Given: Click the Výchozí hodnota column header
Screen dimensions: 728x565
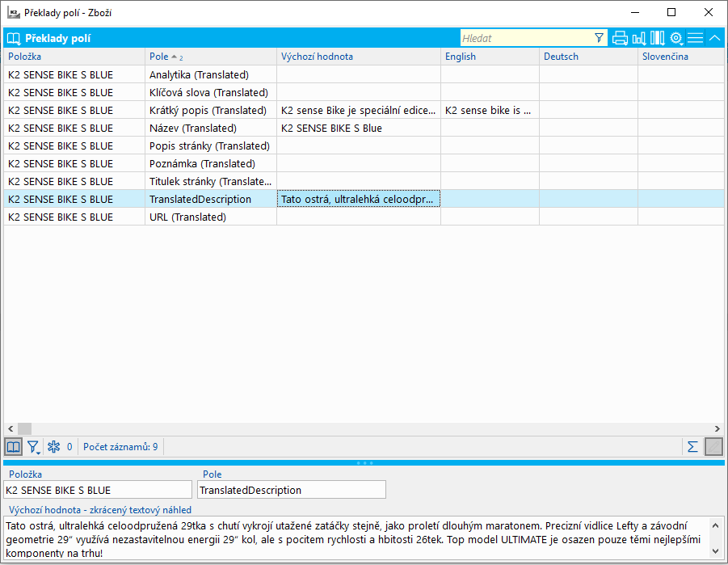Looking at the screenshot, I should 359,57.
